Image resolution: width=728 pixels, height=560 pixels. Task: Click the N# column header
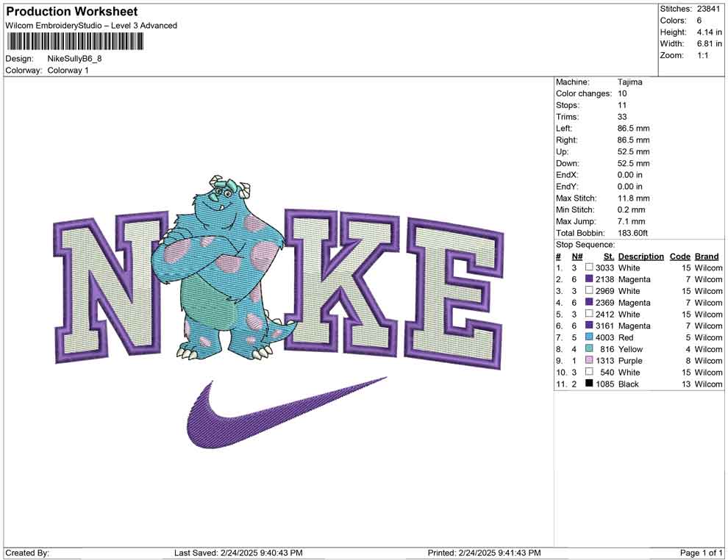[x=577, y=256]
